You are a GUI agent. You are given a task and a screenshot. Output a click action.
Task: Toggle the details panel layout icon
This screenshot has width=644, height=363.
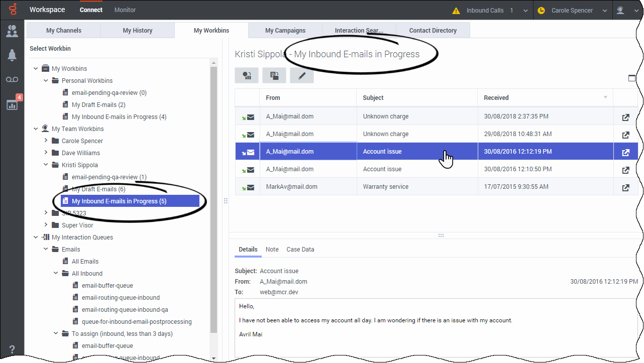tap(632, 78)
